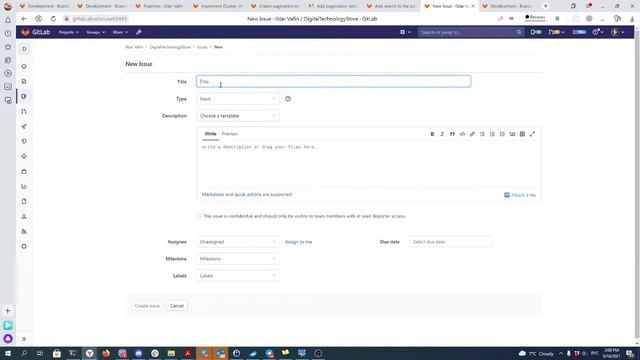Insert a blockquote in description

click(452, 134)
